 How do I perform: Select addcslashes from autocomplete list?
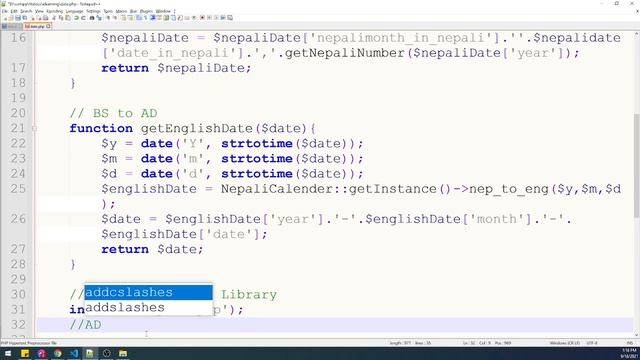(x=148, y=292)
